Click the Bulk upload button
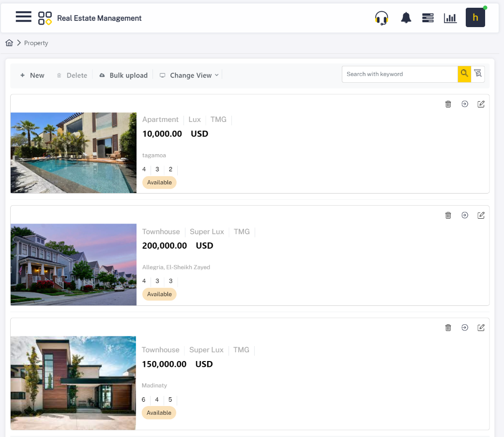 [x=123, y=75]
